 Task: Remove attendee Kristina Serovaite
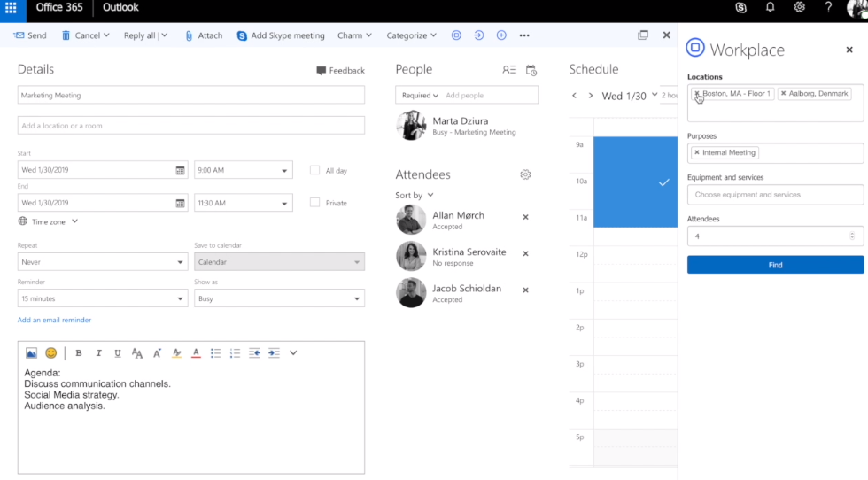tap(525, 253)
